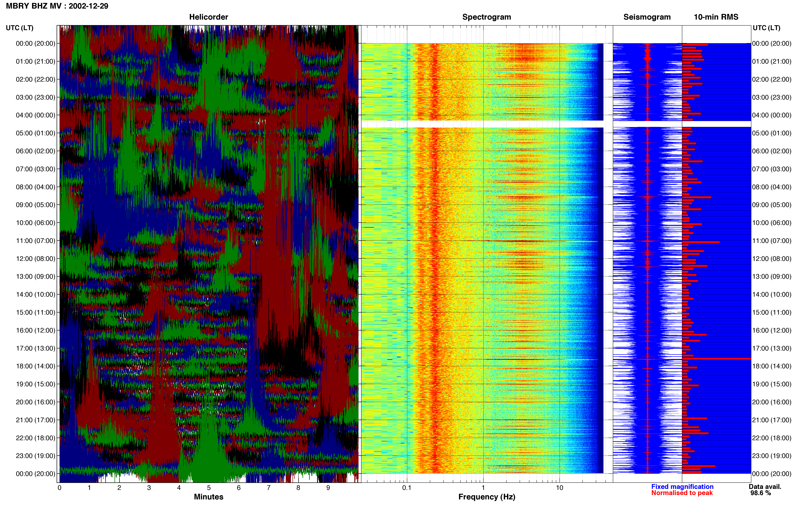Select right axis label '04:00 (00:00)'
The width and height of the screenshot is (812, 508).
(772, 115)
